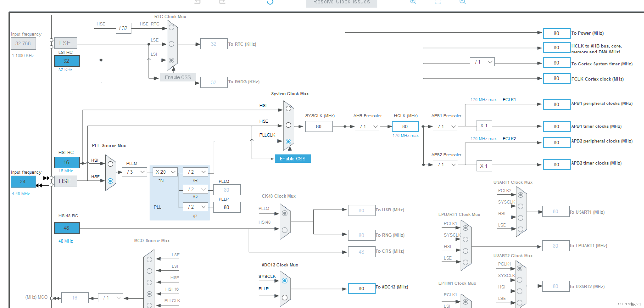Viewport: 644px width, 308px height.
Task: Select LSI in MCO Source Mux
Action: tap(149, 271)
